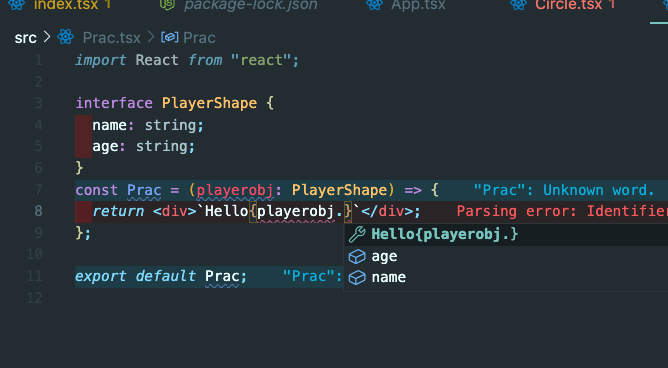Click line number 3 in gutter
Viewport: 668px width, 368px height.
38,103
